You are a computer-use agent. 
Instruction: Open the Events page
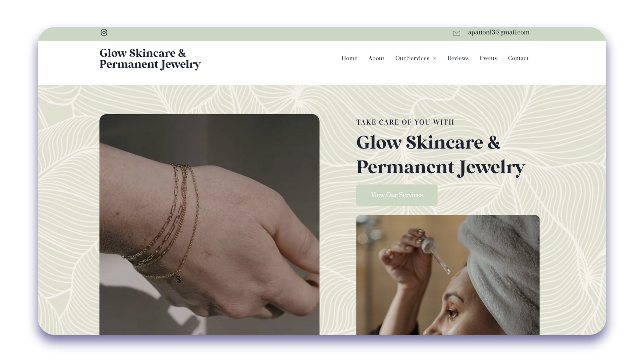(x=488, y=58)
